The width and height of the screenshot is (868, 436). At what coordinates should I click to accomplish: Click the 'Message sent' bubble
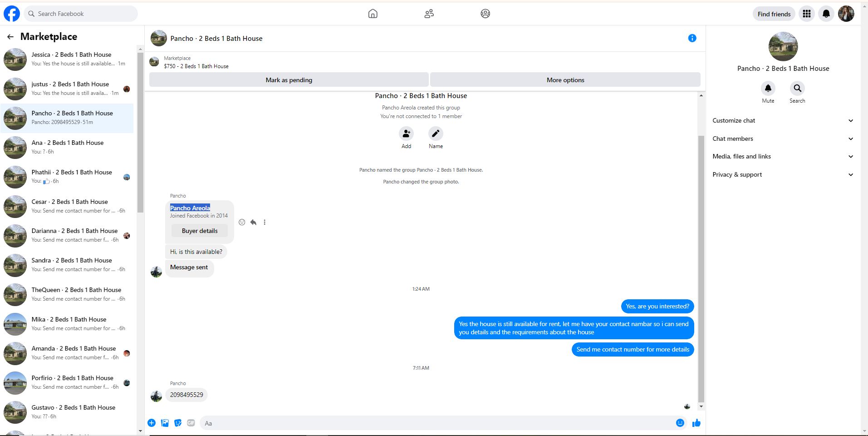click(189, 268)
